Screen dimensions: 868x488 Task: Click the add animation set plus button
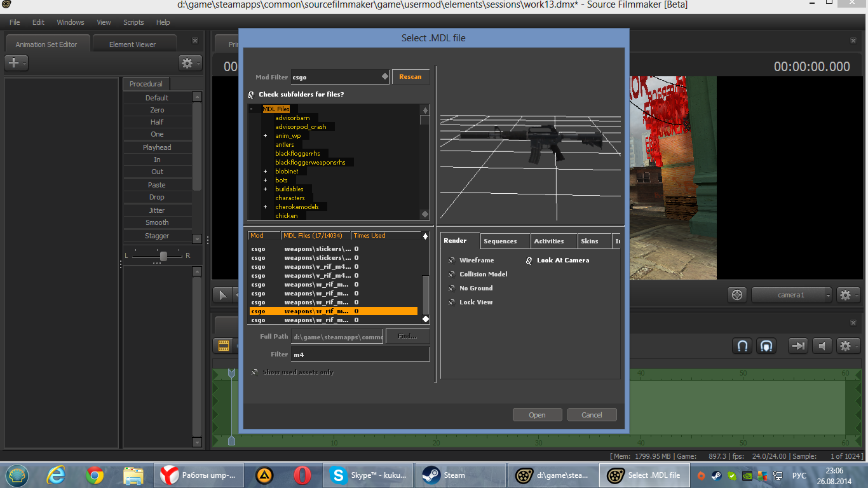coord(15,63)
